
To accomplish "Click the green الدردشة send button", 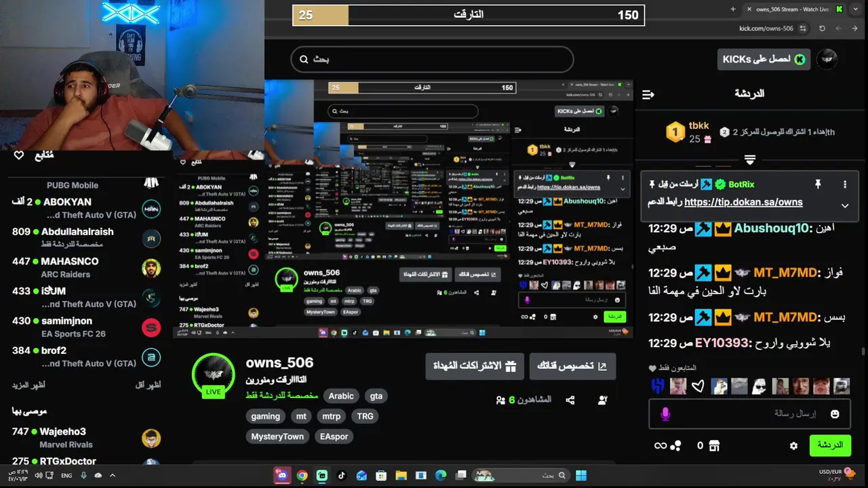I will click(x=830, y=445).
